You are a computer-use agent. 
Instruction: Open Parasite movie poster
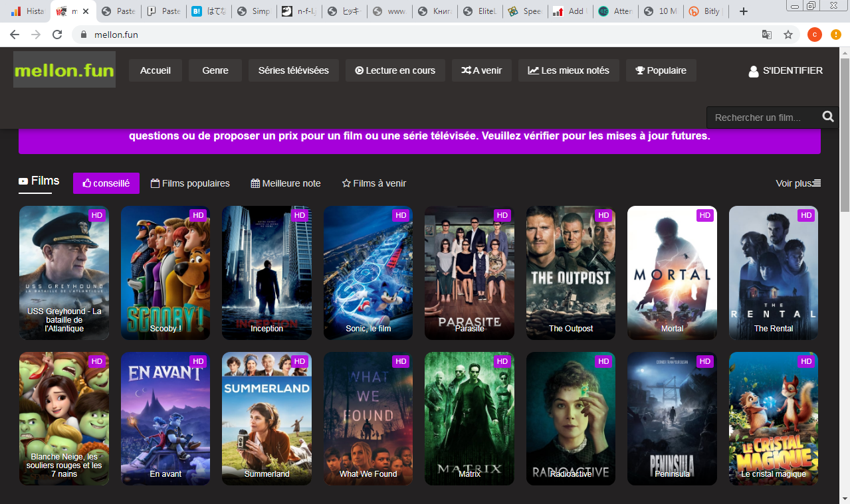coord(470,273)
